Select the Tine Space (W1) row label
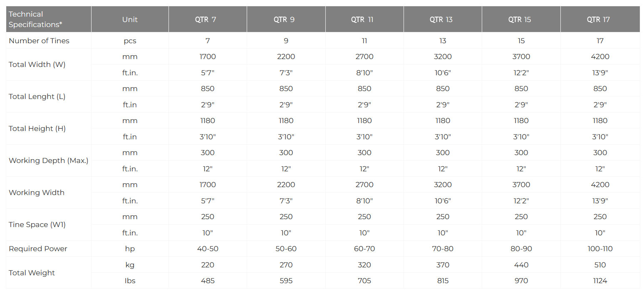The image size is (644, 294). click(x=37, y=225)
